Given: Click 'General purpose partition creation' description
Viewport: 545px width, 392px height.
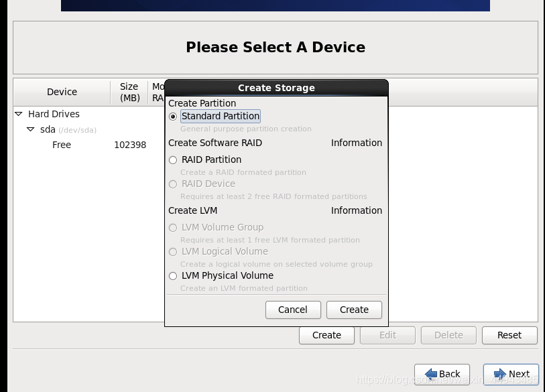Looking at the screenshot, I should [x=246, y=129].
